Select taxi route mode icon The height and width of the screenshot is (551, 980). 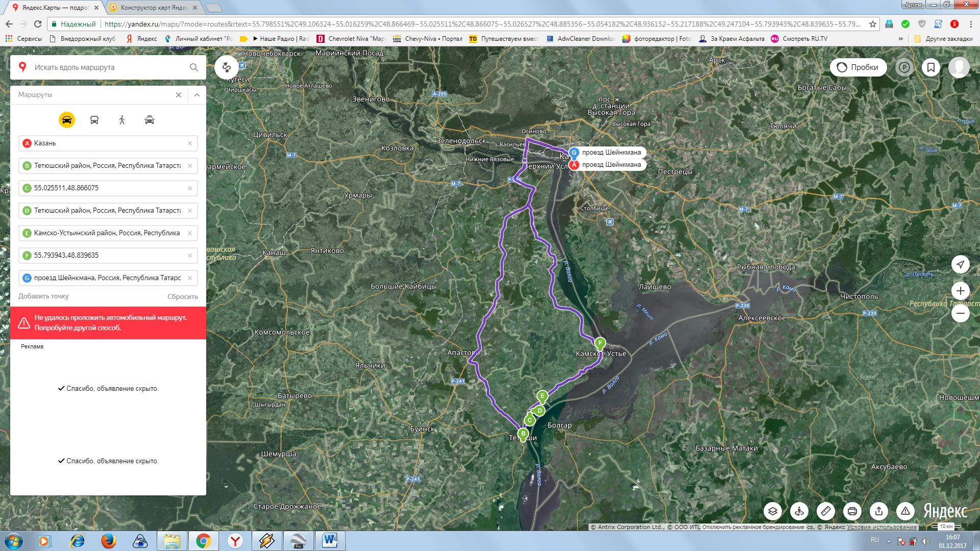click(150, 120)
